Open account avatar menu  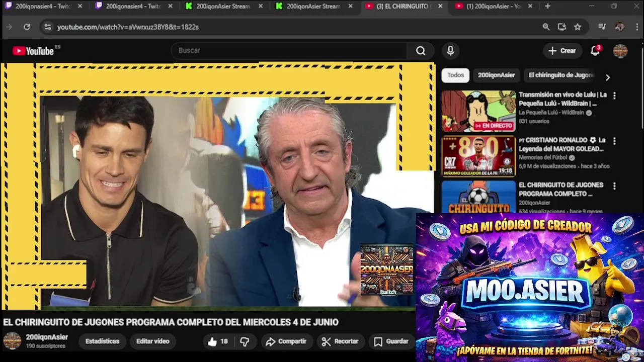[x=620, y=51]
